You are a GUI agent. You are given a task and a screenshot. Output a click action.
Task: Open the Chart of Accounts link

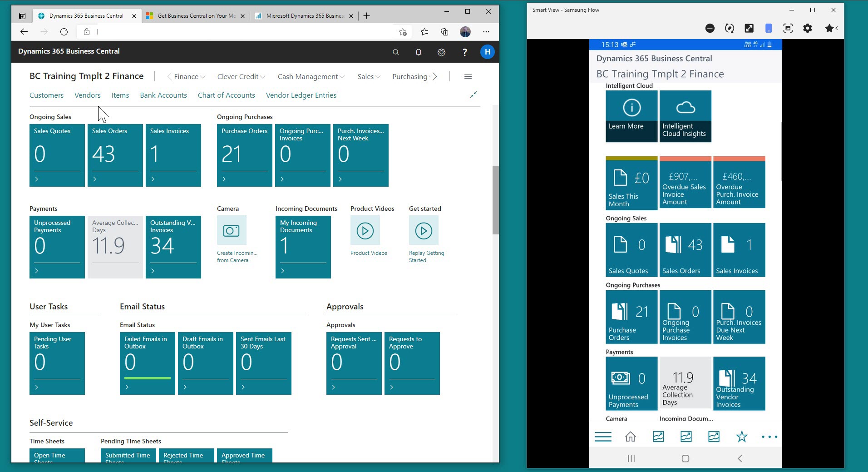(x=227, y=95)
